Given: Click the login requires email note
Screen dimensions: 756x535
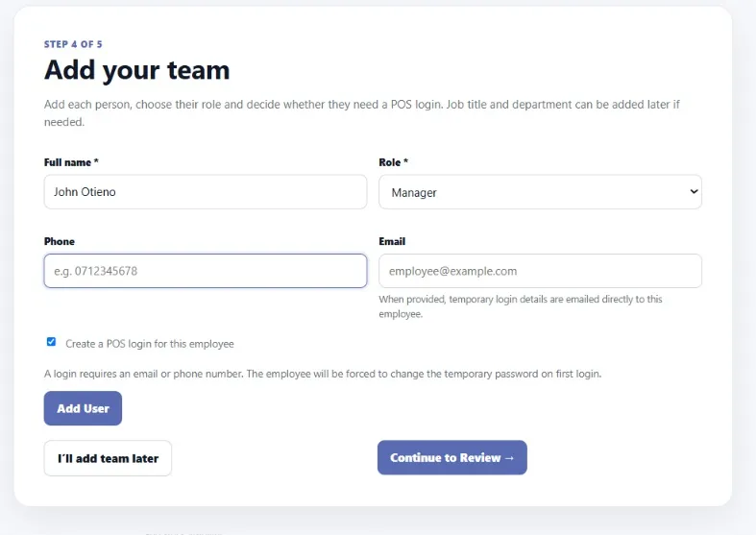Looking at the screenshot, I should click(x=323, y=374).
